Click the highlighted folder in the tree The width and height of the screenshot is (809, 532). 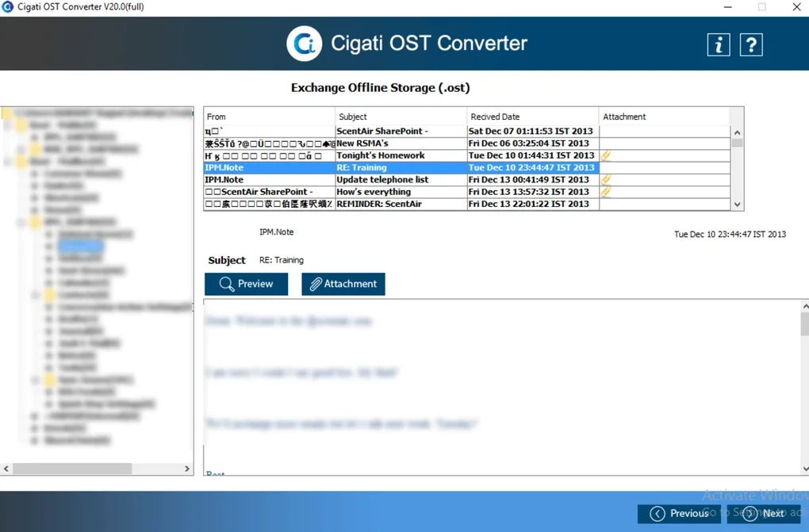(x=80, y=246)
